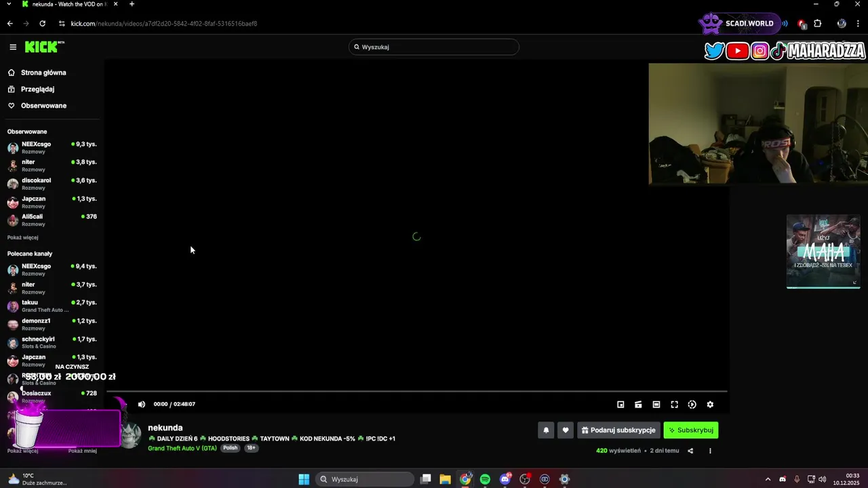Collapse list with Pokaż mniej
Viewport: 868px width, 488px height.
[x=82, y=451]
